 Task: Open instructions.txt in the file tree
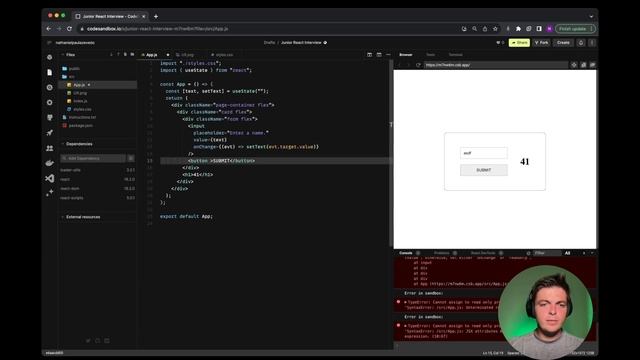click(x=82, y=118)
